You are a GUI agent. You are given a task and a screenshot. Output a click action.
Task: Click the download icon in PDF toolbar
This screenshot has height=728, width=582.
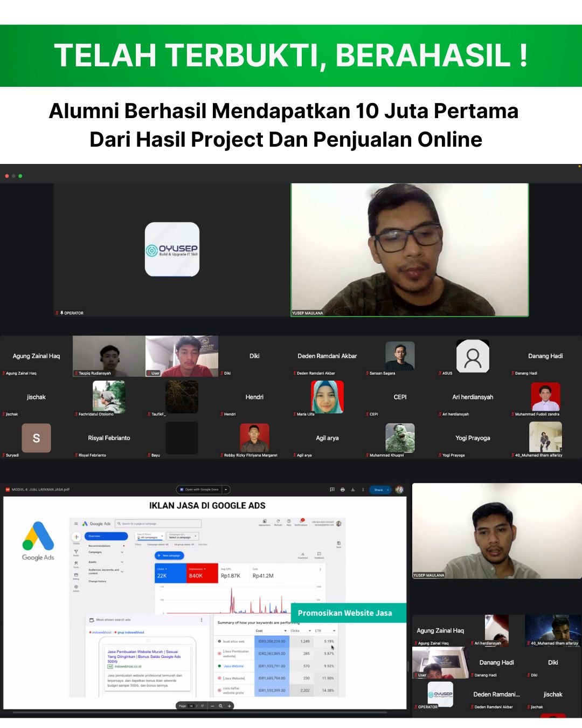(x=353, y=490)
